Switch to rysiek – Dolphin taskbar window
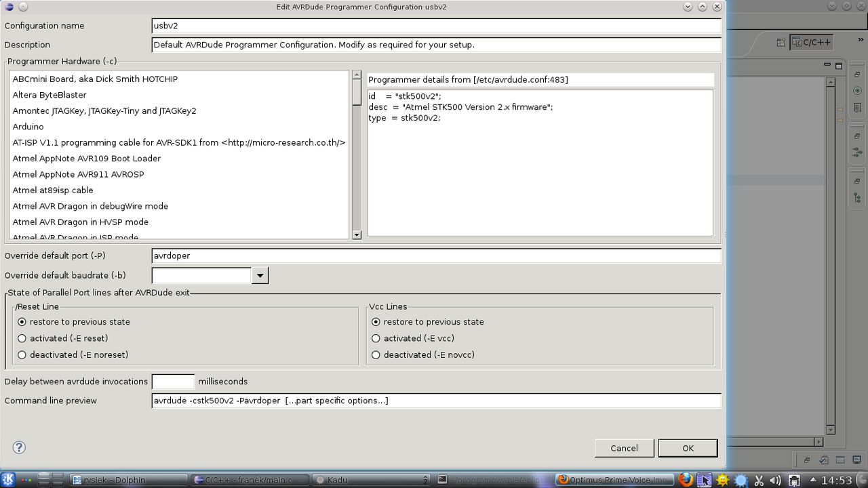Viewport: 868px width, 488px height. tap(129, 480)
